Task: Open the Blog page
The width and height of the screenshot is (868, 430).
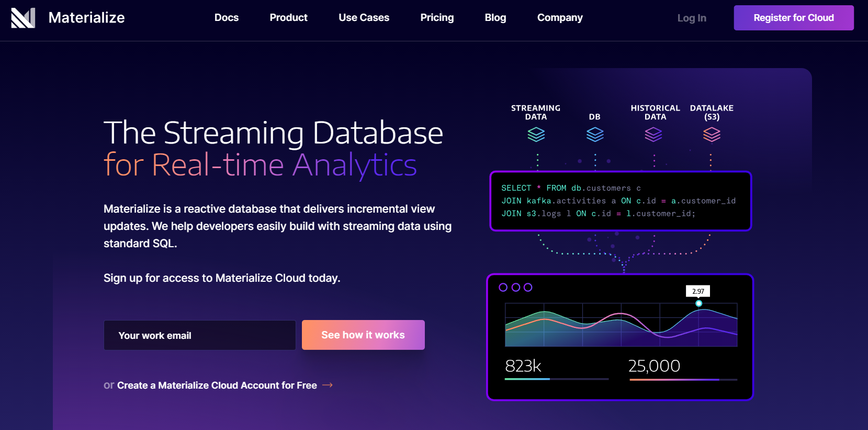Action: (x=495, y=18)
